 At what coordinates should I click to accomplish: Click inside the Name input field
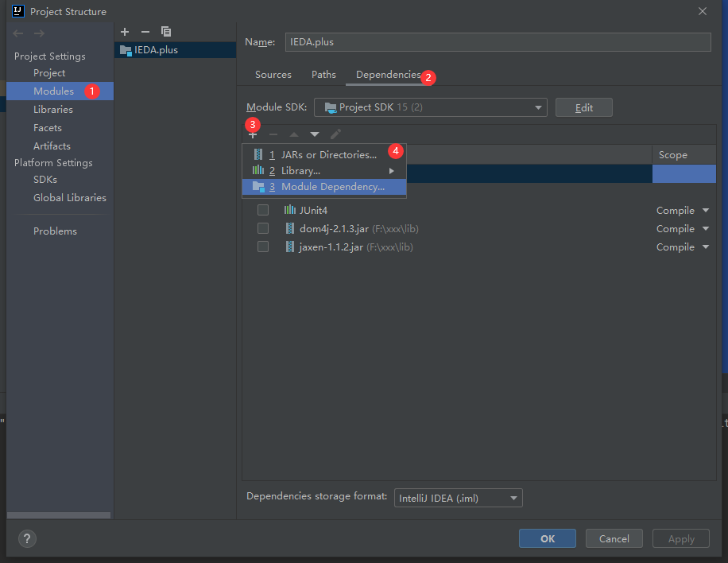[477, 42]
